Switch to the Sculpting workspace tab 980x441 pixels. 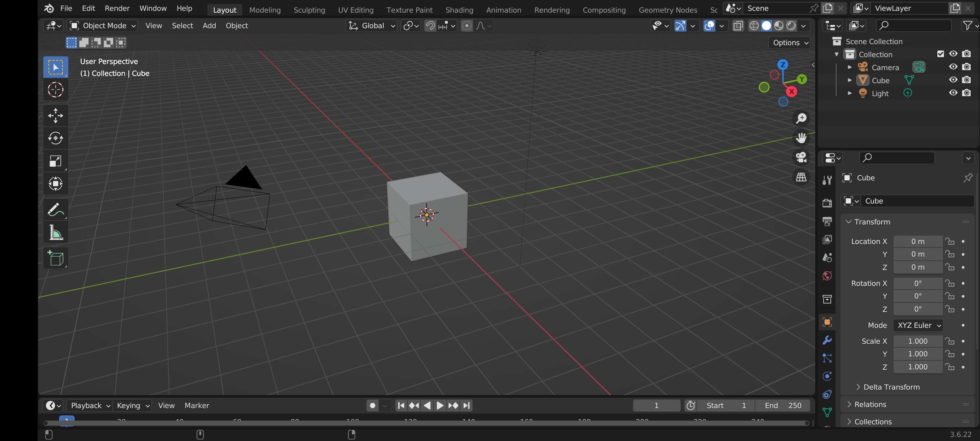point(309,10)
